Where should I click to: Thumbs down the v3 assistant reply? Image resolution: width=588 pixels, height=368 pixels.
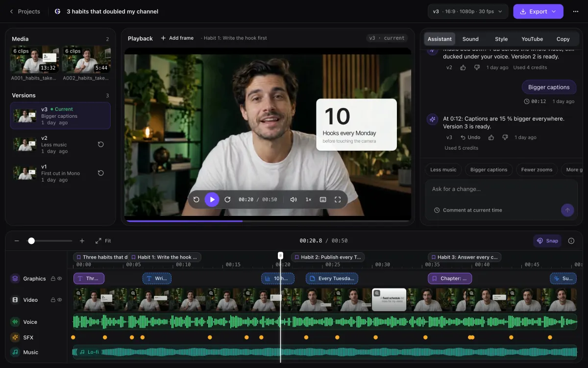[505, 137]
